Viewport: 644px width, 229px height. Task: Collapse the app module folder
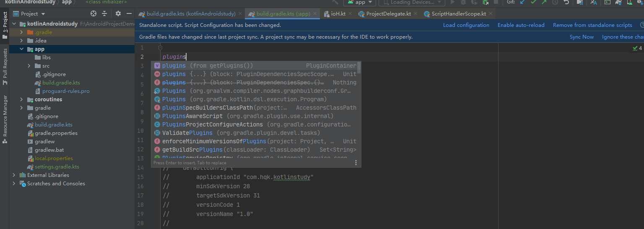click(x=21, y=49)
